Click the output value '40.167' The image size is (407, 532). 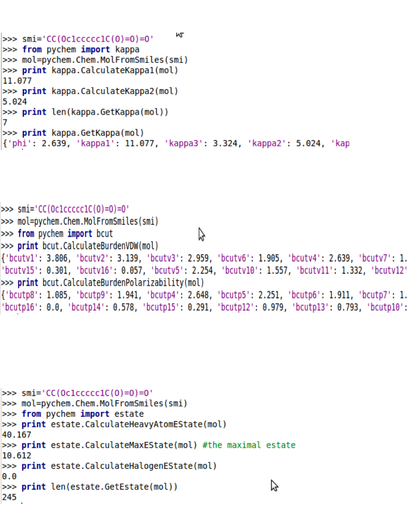click(x=17, y=435)
